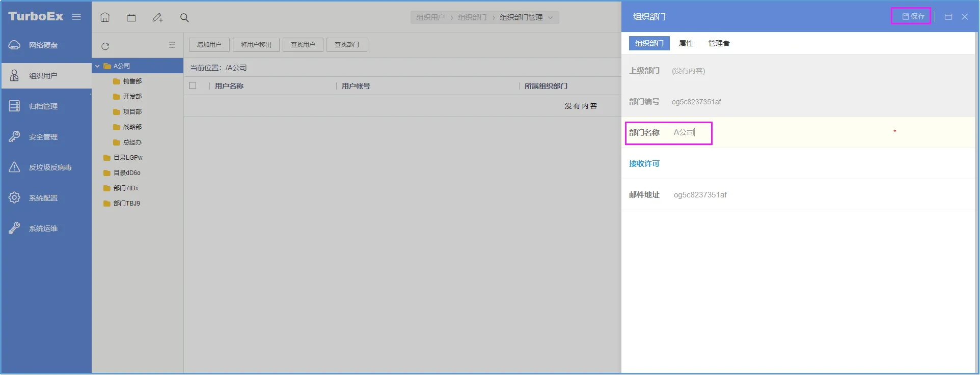
Task: Select 部门7tDx in the tree
Action: coord(126,188)
